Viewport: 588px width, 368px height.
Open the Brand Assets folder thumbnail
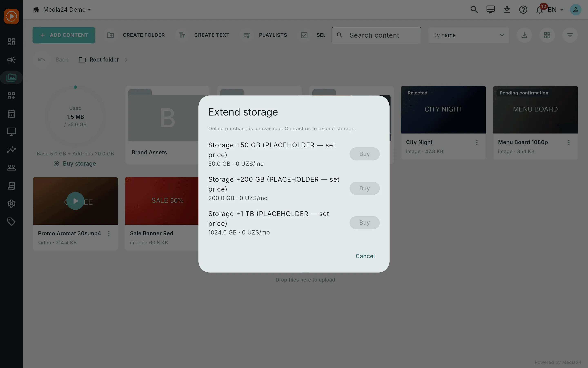pyautogui.click(x=168, y=115)
